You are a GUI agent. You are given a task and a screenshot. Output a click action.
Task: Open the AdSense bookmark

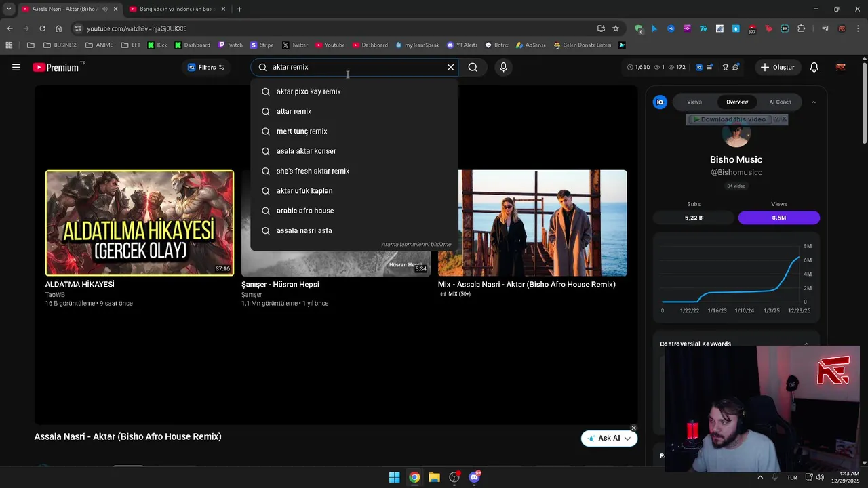coord(530,45)
